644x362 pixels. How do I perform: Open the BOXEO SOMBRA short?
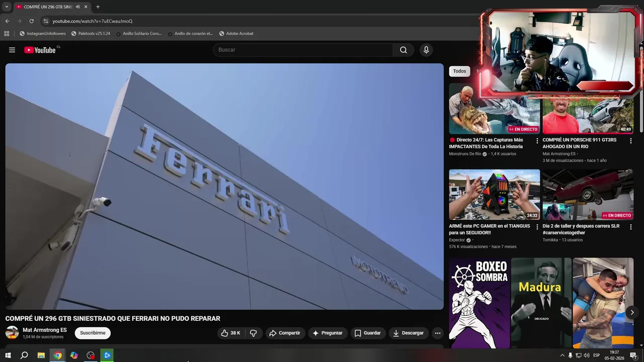[x=479, y=303]
